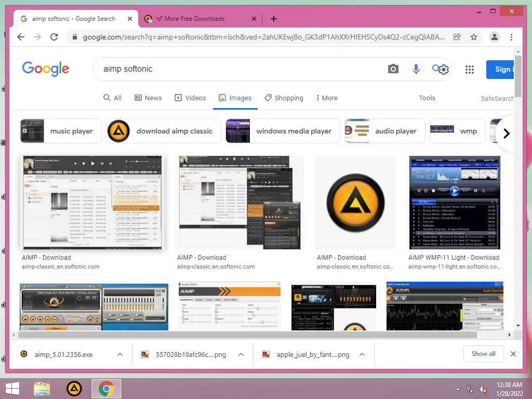Open the gold-skinned AIMP player thumbnail
The image size is (532, 399).
click(x=94, y=307)
